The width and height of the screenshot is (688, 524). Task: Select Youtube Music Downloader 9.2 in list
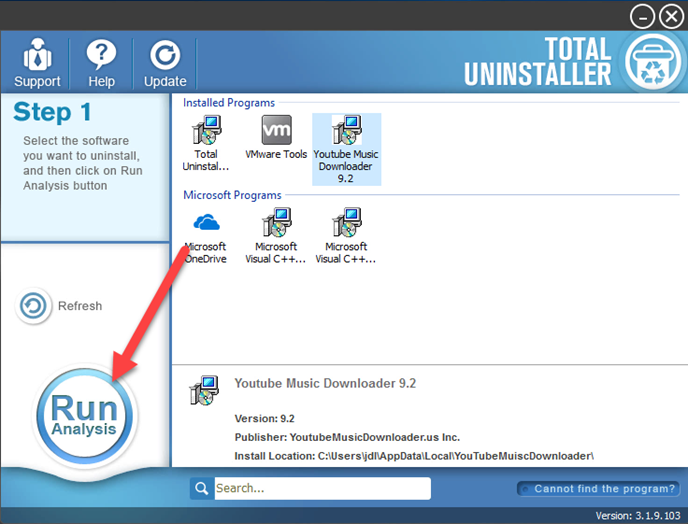pyautogui.click(x=346, y=149)
